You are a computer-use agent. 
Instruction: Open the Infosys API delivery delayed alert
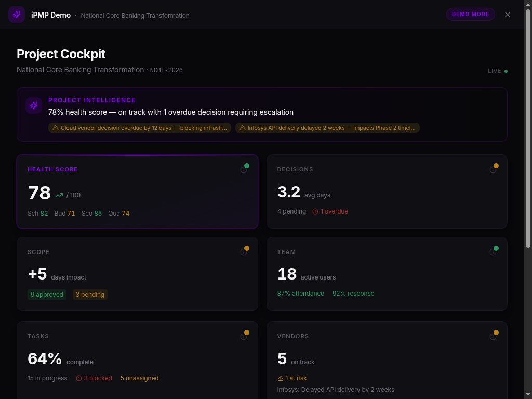327,128
